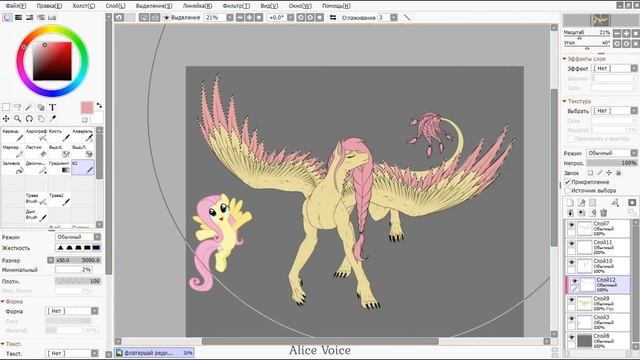Choose the Кисть brush
The width and height of the screenshot is (640, 360).
59,135
